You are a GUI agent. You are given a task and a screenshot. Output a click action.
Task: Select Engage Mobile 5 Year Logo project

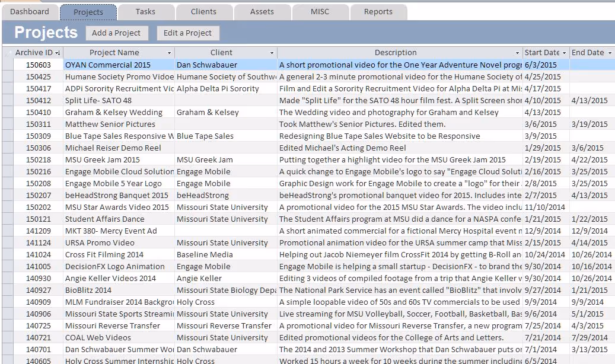[119, 184]
